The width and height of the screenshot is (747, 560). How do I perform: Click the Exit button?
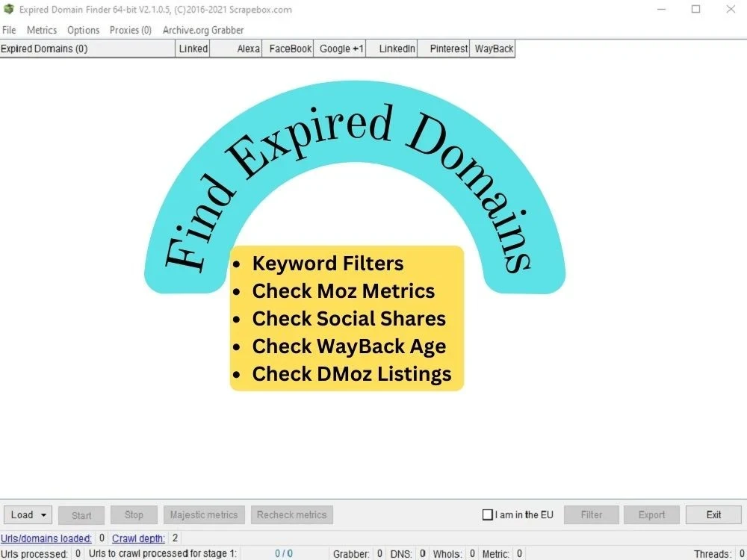[713, 514]
